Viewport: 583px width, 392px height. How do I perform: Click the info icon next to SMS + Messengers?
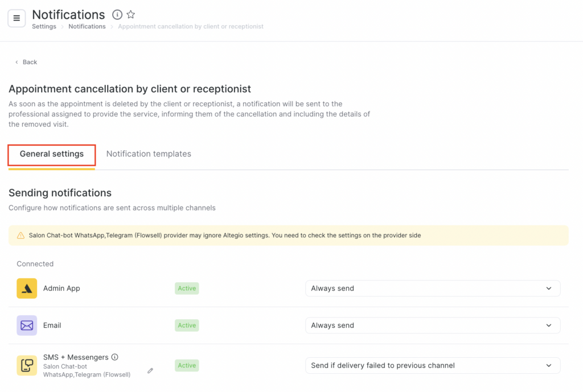114,357
